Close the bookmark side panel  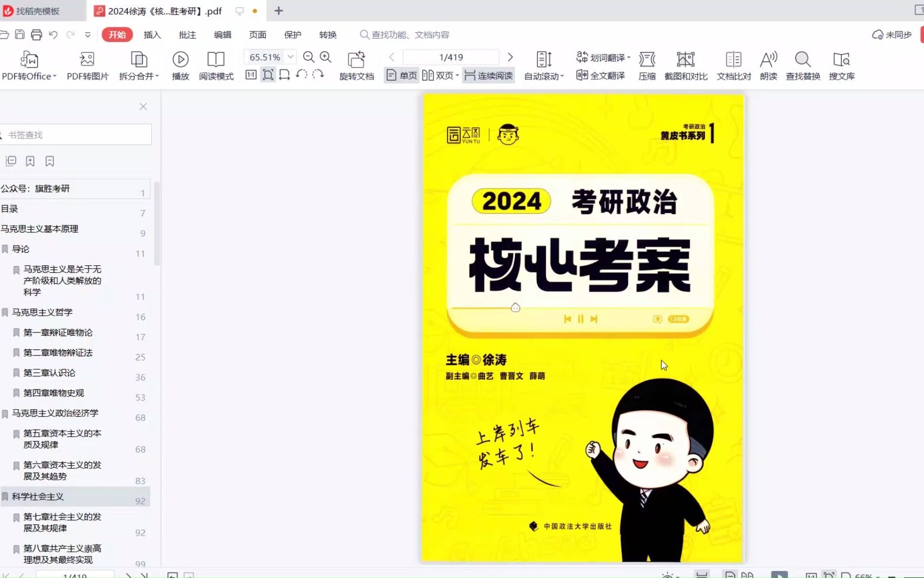(x=143, y=107)
